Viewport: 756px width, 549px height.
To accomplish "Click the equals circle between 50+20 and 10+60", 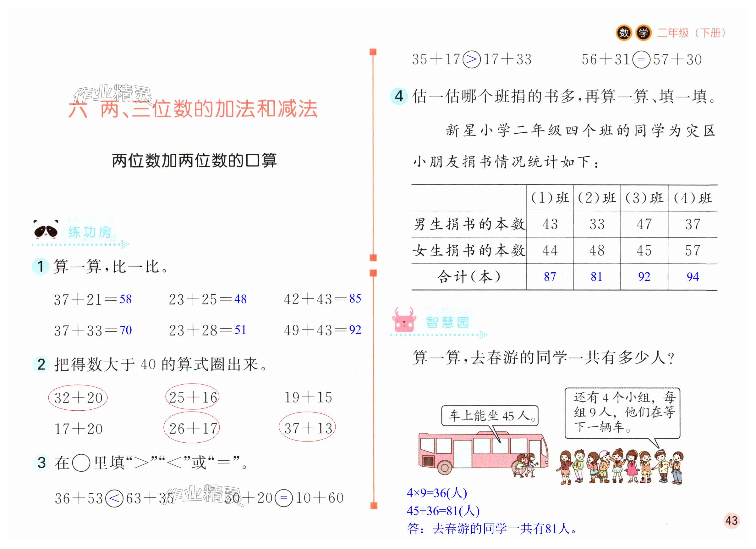I will click(284, 498).
